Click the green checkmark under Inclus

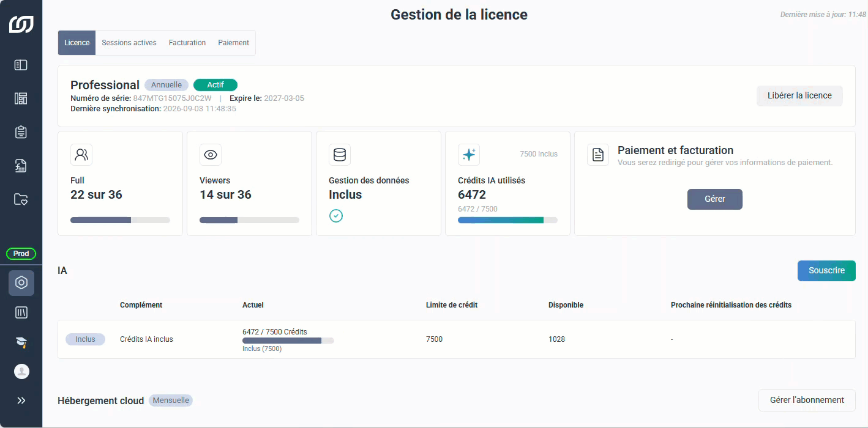[335, 216]
